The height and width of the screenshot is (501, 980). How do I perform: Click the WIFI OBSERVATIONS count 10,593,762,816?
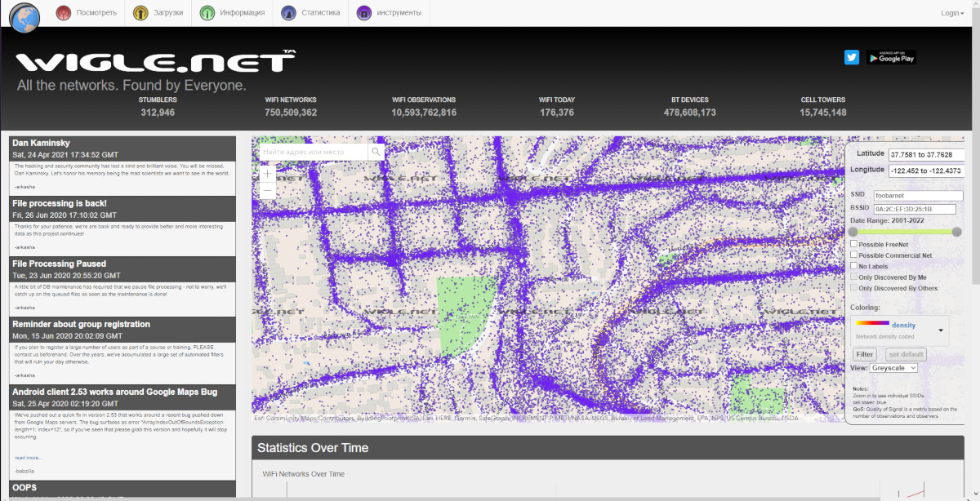424,113
